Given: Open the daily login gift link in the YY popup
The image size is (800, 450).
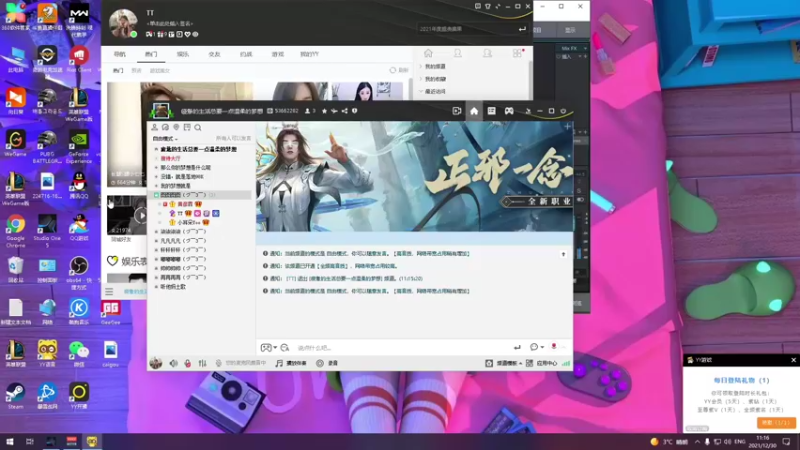Looking at the screenshot, I should (741, 380).
